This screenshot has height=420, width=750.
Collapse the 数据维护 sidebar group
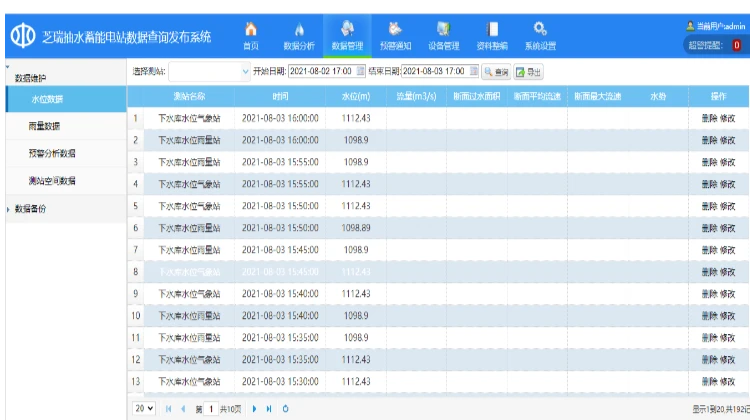pos(8,66)
